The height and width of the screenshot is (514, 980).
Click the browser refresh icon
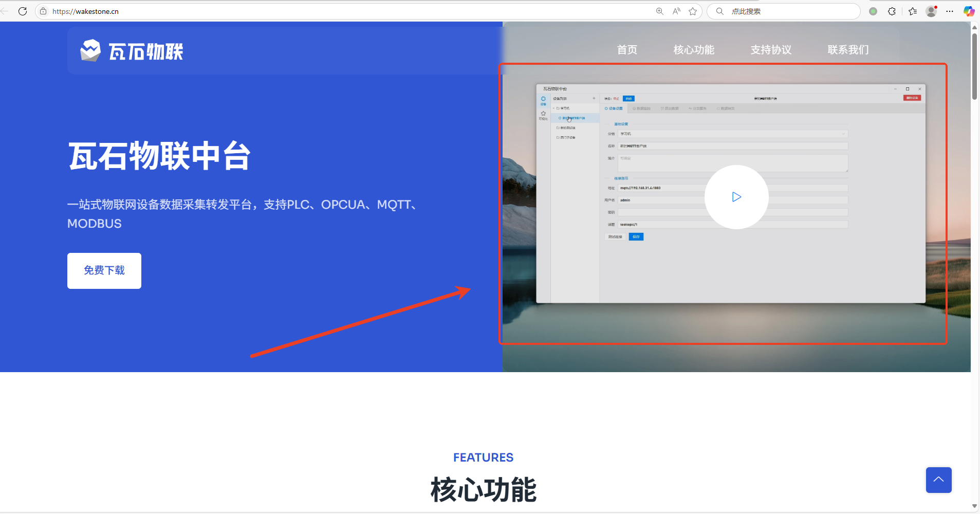(x=23, y=11)
